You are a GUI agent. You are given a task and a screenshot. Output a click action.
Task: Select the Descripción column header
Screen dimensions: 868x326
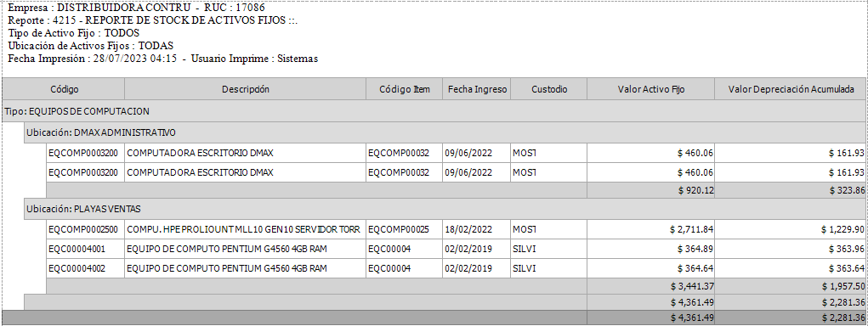coord(245,89)
